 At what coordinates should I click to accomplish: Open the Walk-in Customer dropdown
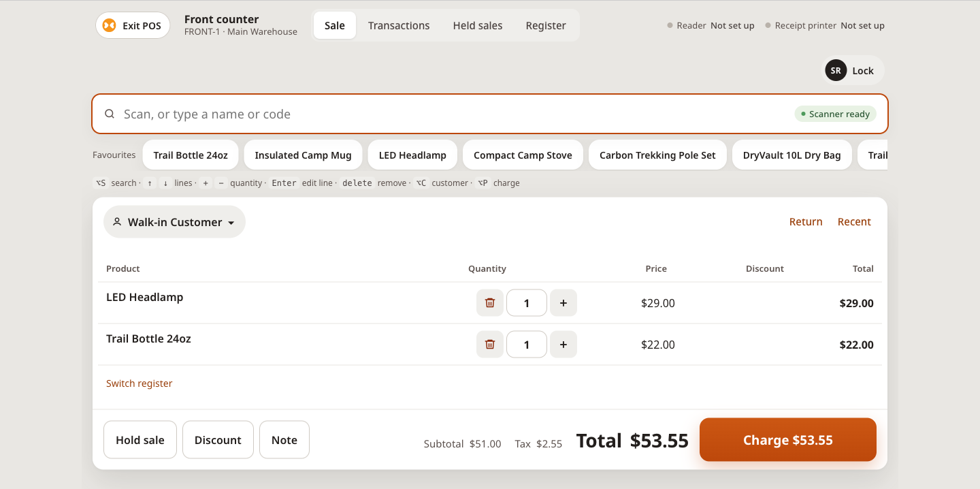click(x=174, y=222)
